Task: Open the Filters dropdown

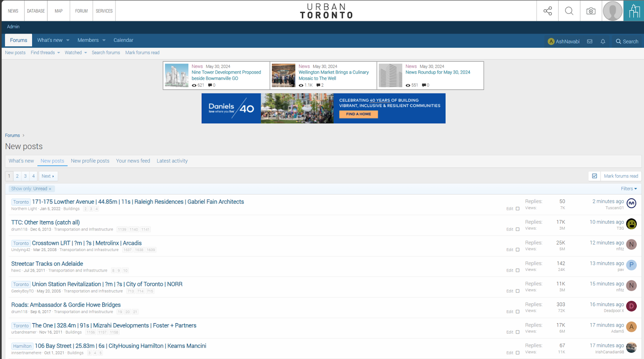Action: click(629, 189)
